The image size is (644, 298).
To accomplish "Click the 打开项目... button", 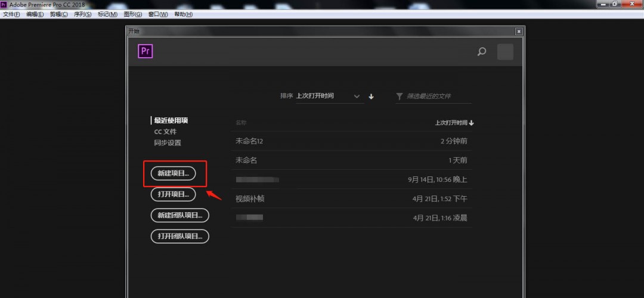I will point(174,194).
